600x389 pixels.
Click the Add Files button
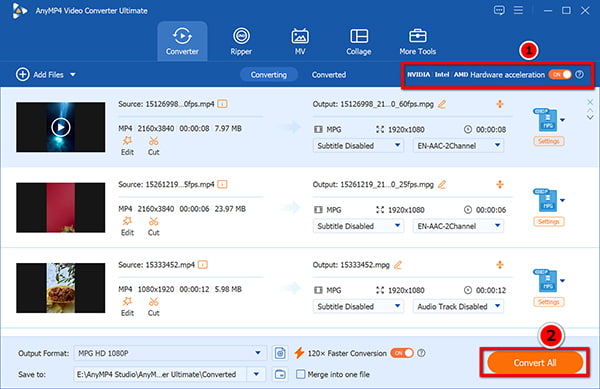pyautogui.click(x=40, y=75)
